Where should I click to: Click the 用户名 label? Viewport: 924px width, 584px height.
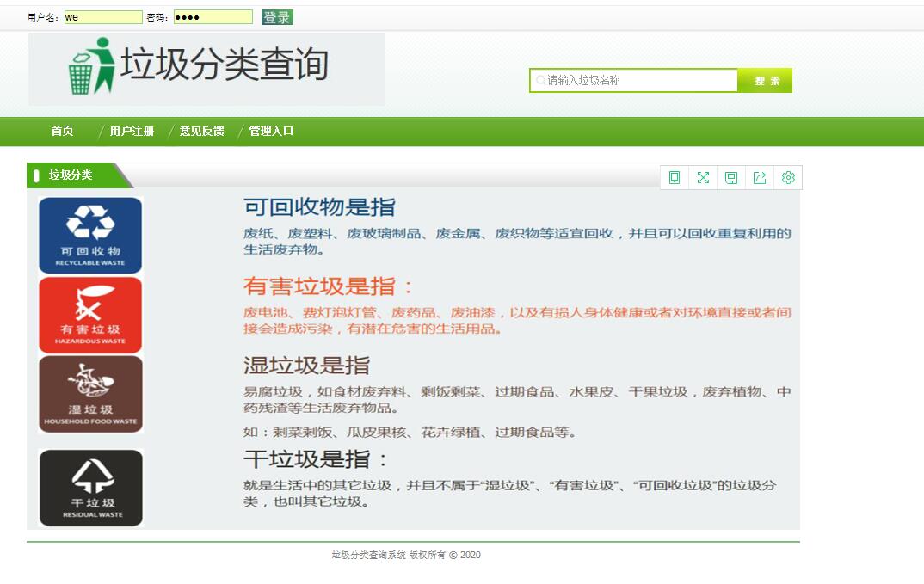pos(42,18)
